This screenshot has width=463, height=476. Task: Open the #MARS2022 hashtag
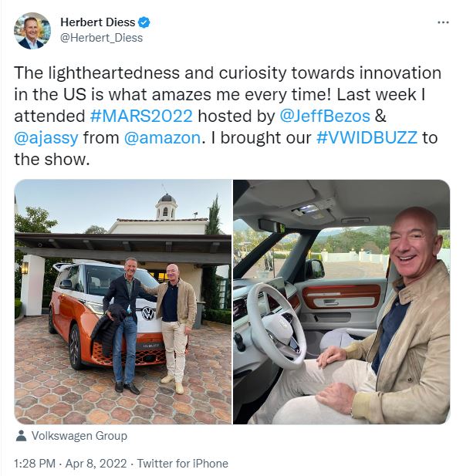pos(141,116)
